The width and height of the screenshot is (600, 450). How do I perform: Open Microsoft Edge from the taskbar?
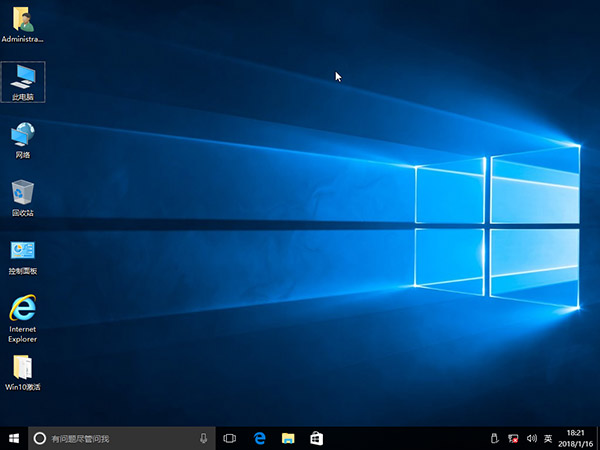point(259,438)
